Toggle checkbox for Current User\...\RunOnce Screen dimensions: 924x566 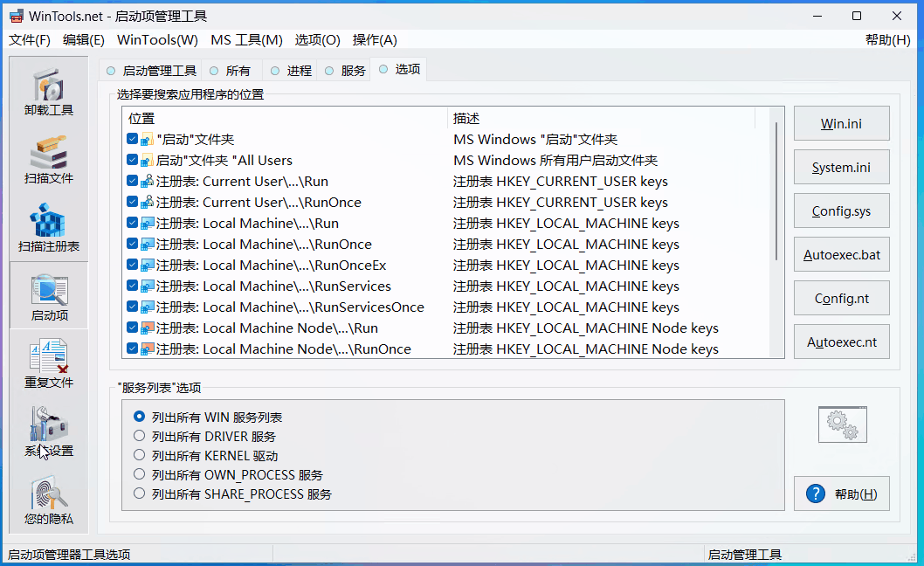132,202
